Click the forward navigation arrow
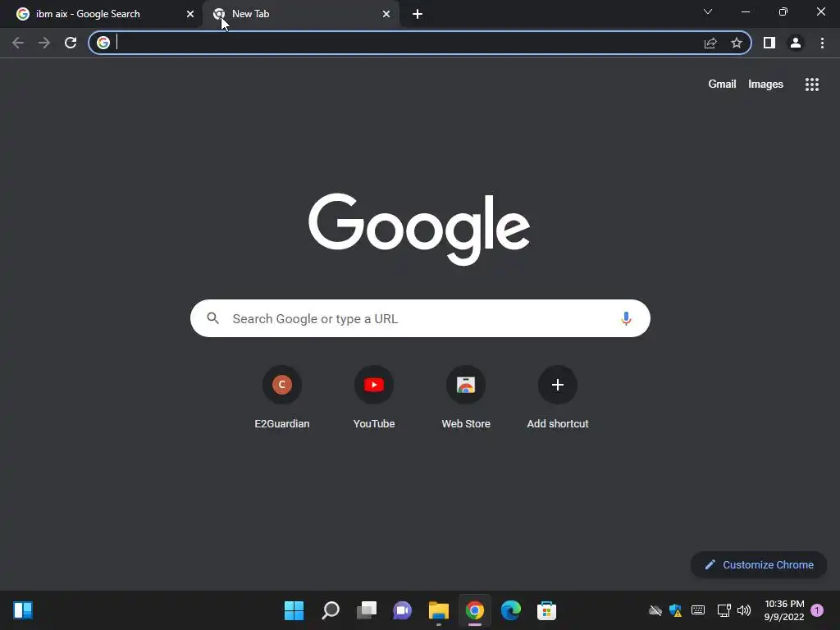840x630 pixels. coord(44,43)
